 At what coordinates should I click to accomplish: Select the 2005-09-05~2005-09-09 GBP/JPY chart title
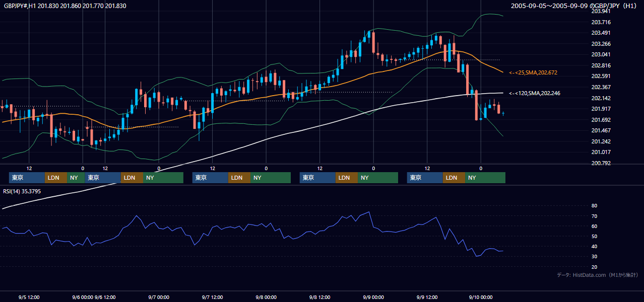(574, 6)
